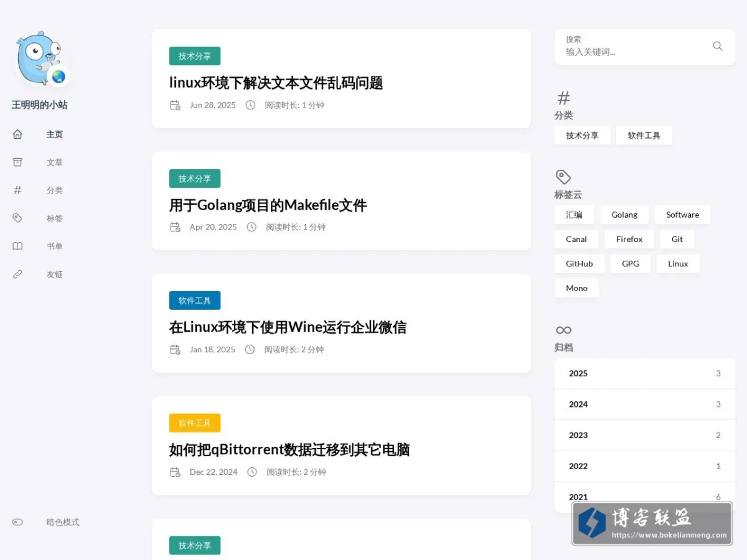Screen dimensions: 747x560
Task: Click calendar icon beside Jun 28, 2025
Action: (175, 105)
